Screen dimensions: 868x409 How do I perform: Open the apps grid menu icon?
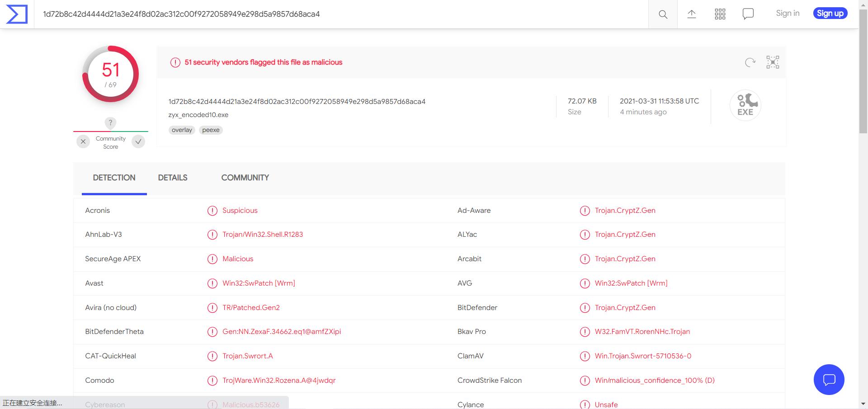click(720, 14)
